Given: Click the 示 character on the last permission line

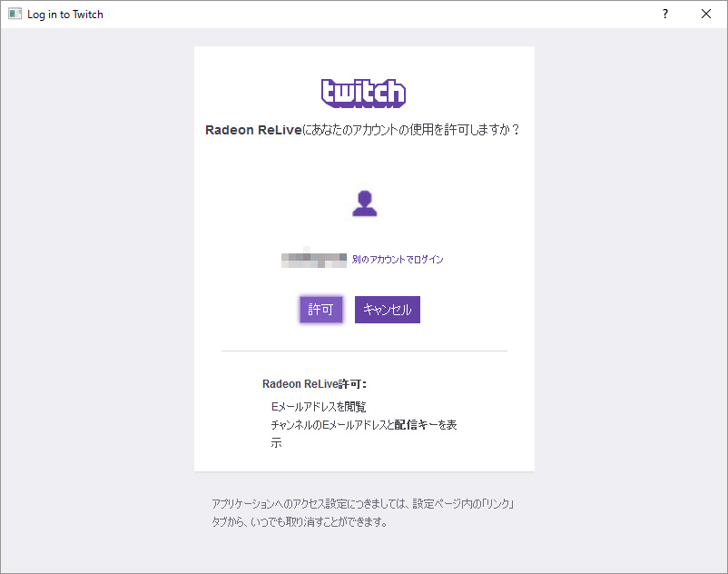Looking at the screenshot, I should click(276, 443).
